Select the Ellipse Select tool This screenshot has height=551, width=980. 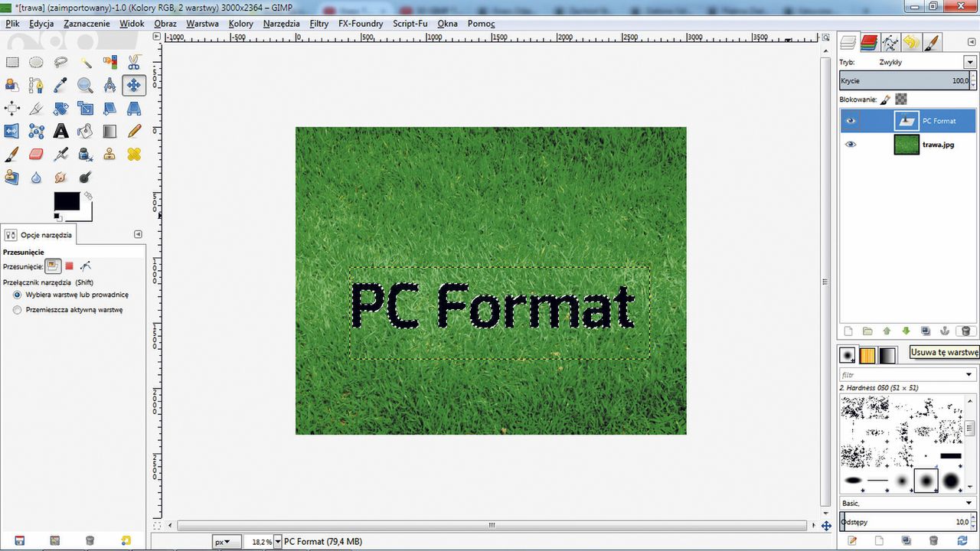36,63
